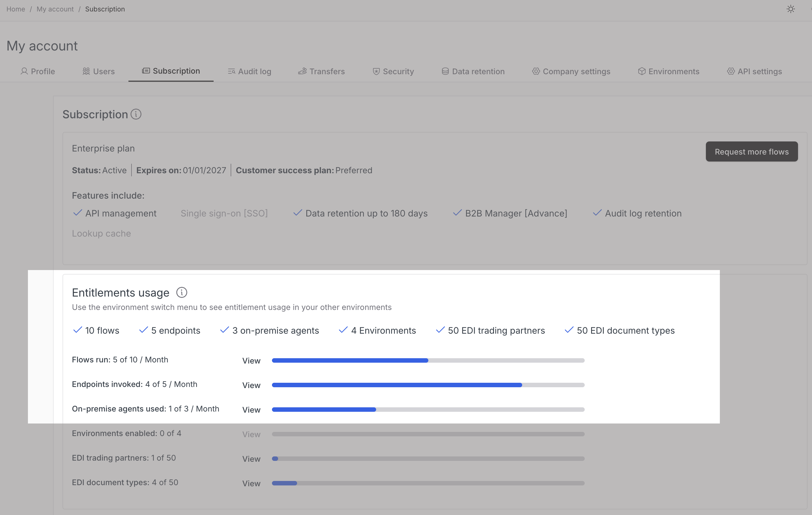Image resolution: width=812 pixels, height=515 pixels.
Task: View details for Environments enabled
Action: tap(251, 434)
